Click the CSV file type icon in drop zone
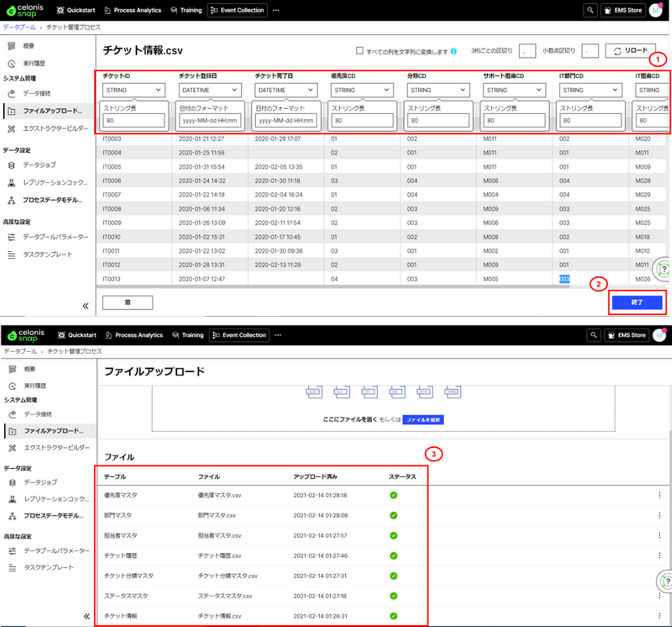The height and width of the screenshot is (627, 672). coord(370,392)
